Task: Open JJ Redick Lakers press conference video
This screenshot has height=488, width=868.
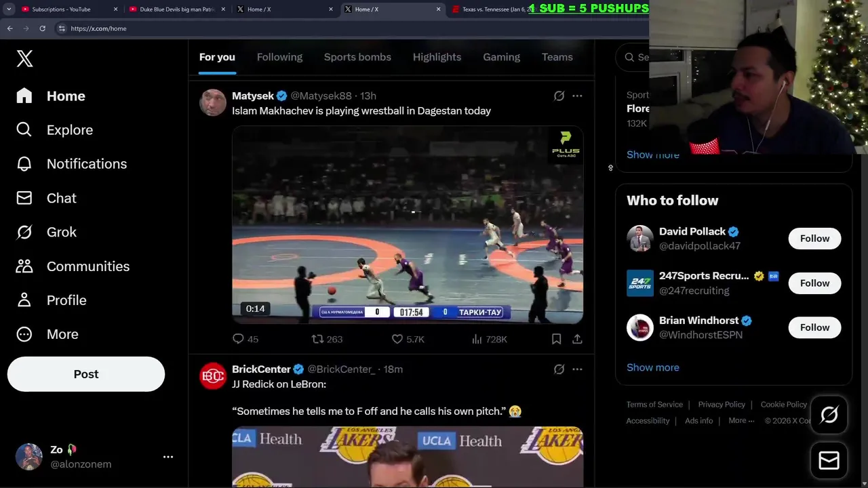Action: (408, 457)
